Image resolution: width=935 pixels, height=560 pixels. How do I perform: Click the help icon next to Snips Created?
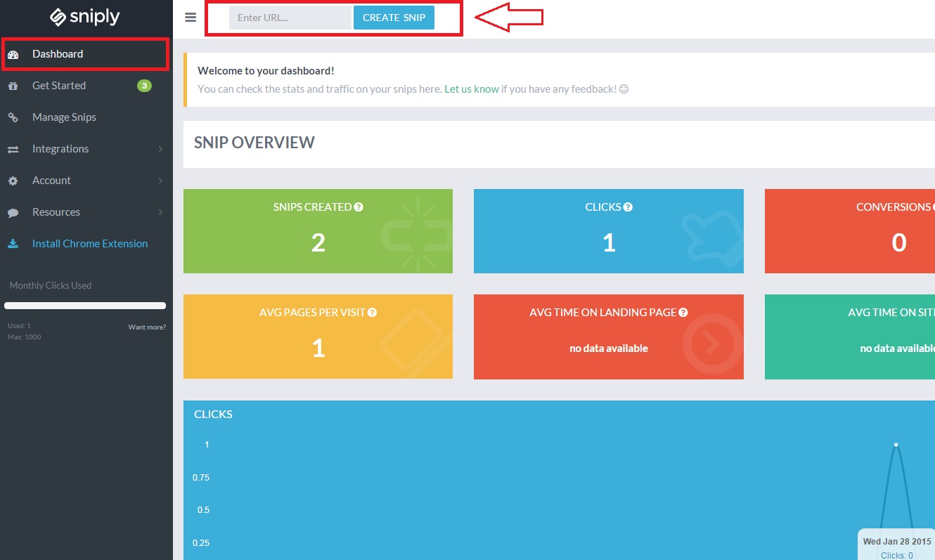(359, 207)
